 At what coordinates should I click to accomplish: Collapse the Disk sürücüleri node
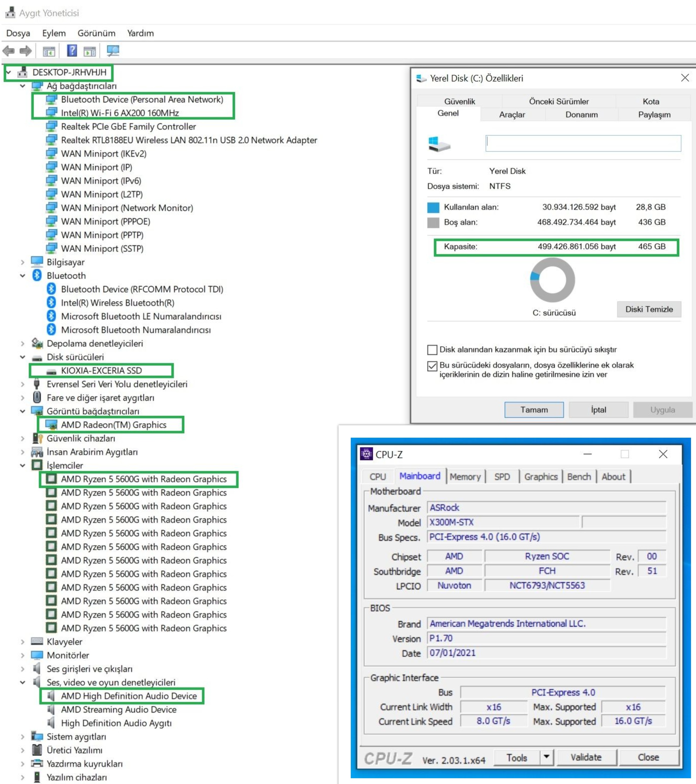(23, 357)
